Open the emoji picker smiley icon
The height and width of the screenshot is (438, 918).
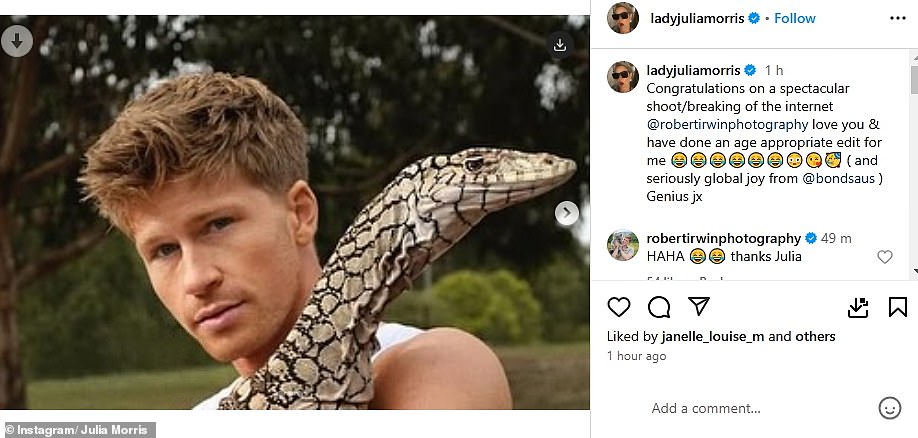[889, 408]
